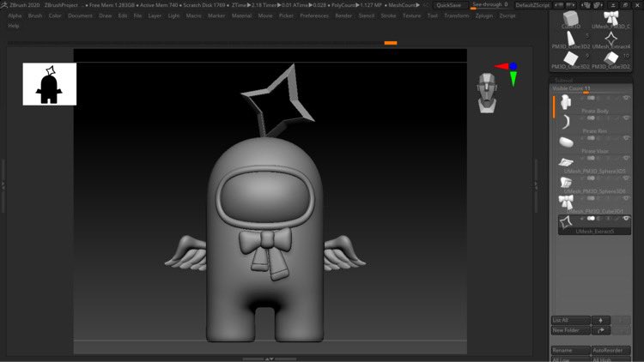The width and height of the screenshot is (644, 362).
Task: Select the Cube3D tool thumbnail
Action: 570,19
